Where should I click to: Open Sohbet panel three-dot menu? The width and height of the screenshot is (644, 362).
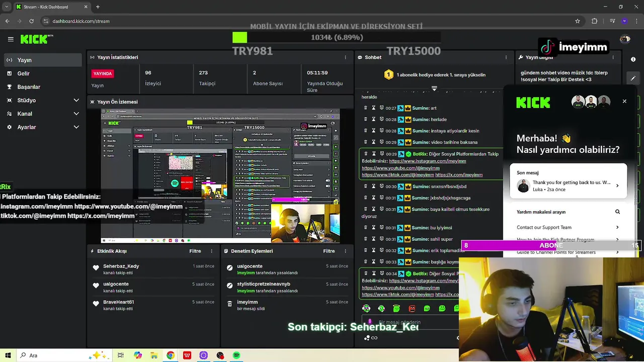pyautogui.click(x=506, y=57)
